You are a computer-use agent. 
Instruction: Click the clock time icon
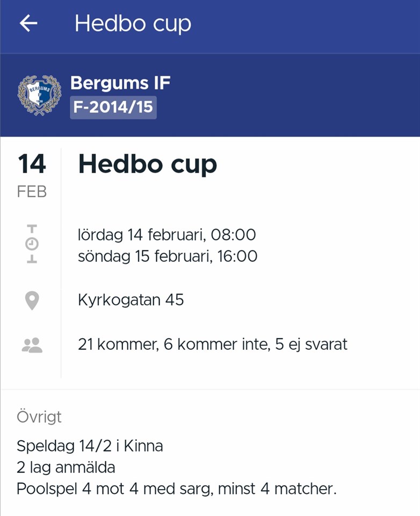click(x=32, y=245)
